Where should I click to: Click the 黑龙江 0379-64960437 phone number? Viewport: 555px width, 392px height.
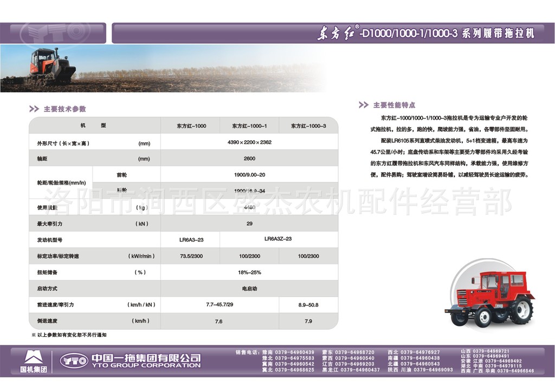pos(351,370)
